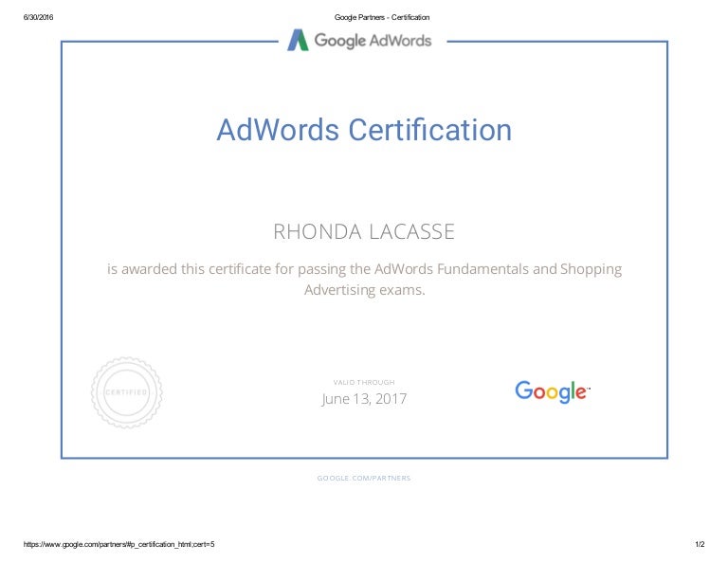This screenshot has height=563, width=728.
Task: Click the Google AdWords triangular logo icon
Action: (298, 40)
